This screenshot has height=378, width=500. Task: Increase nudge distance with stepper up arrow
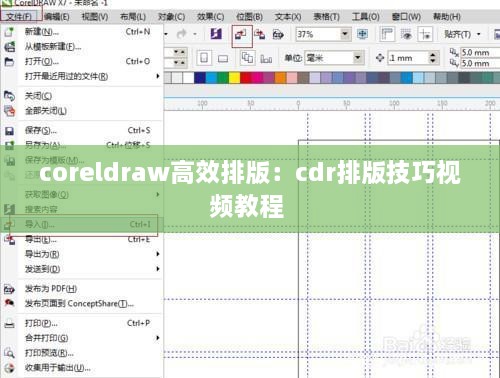coord(433,54)
